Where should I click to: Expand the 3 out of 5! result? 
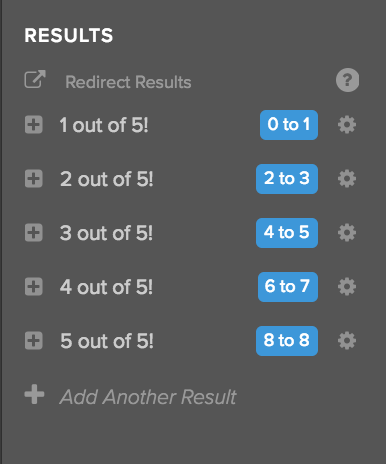click(34, 233)
